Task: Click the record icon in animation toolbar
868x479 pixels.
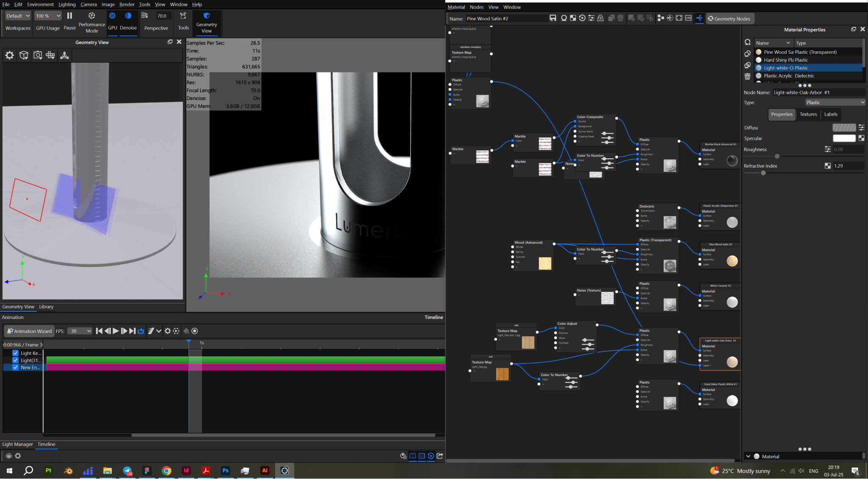Action: click(x=195, y=331)
